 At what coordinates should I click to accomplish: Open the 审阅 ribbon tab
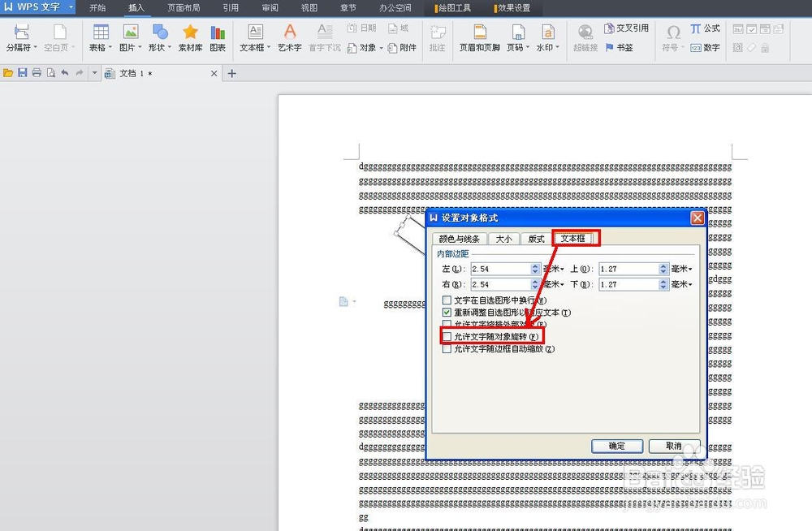click(270, 8)
